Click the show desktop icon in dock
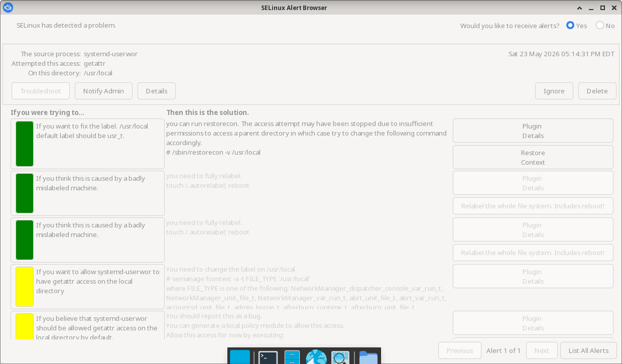 (x=239, y=357)
